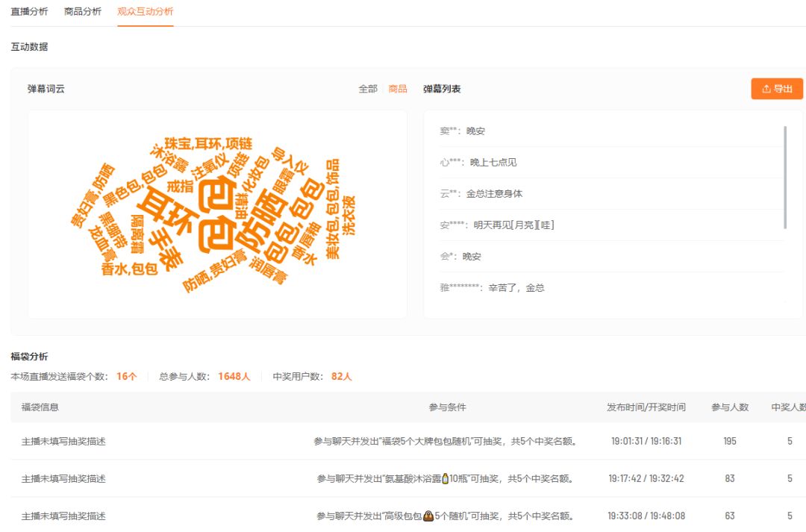Switch word cloud filter to 全部
The height and width of the screenshot is (532, 806).
click(x=369, y=88)
